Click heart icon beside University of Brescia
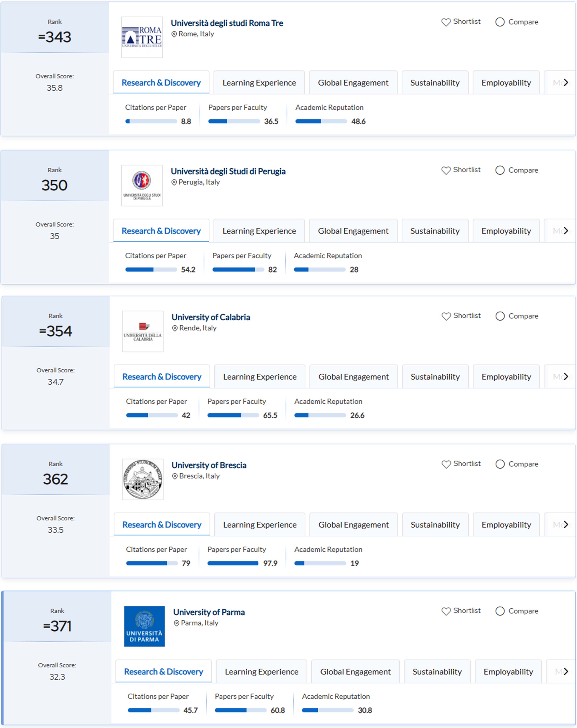 446,464
